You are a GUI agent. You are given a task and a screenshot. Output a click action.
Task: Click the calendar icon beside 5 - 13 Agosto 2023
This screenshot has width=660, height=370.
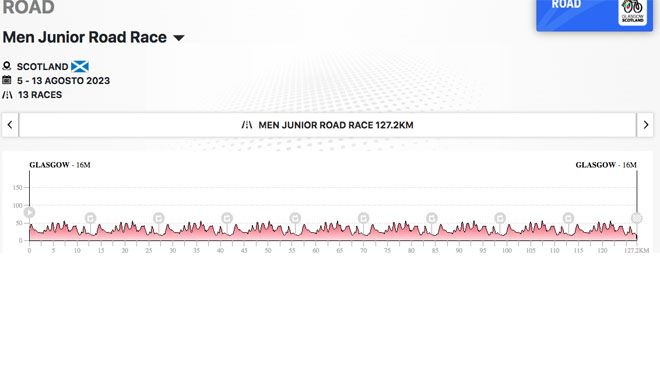point(7,80)
